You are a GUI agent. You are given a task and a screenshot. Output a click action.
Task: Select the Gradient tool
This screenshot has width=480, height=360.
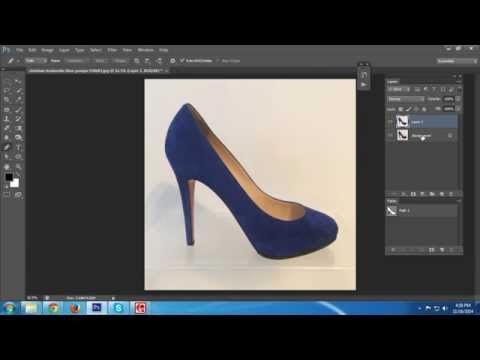[18, 128]
